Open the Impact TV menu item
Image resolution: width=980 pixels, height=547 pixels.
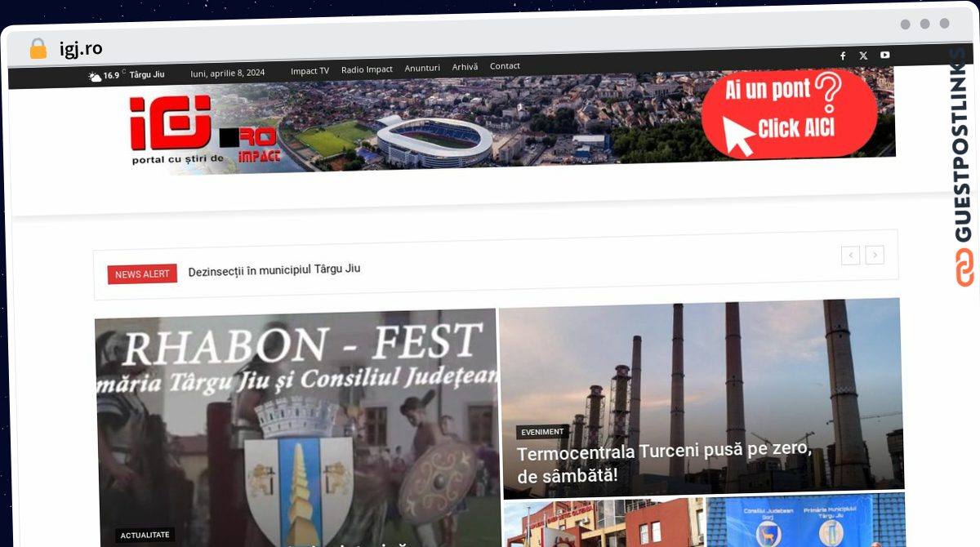pyautogui.click(x=310, y=70)
